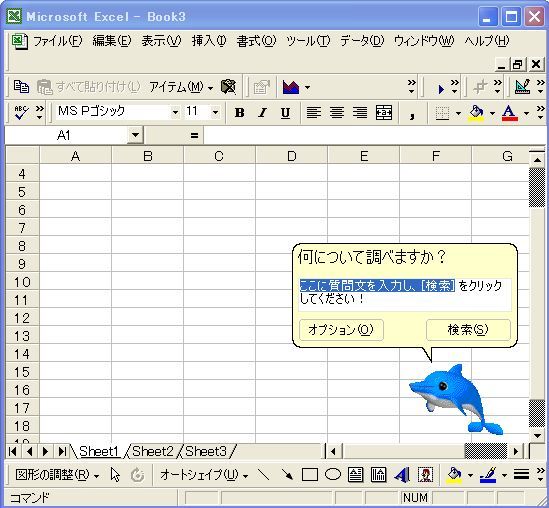Click the assistant question text field
The width and height of the screenshot is (549, 508).
pyautogui.click(x=404, y=294)
